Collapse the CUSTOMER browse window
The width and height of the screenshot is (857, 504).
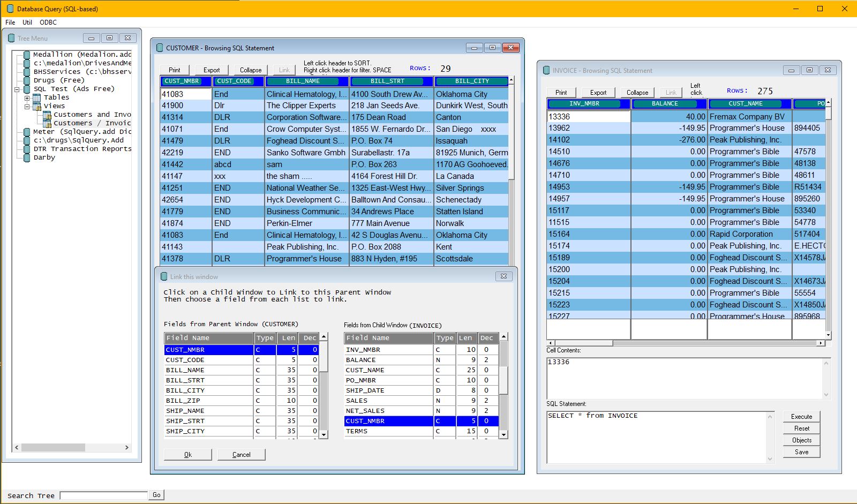250,70
